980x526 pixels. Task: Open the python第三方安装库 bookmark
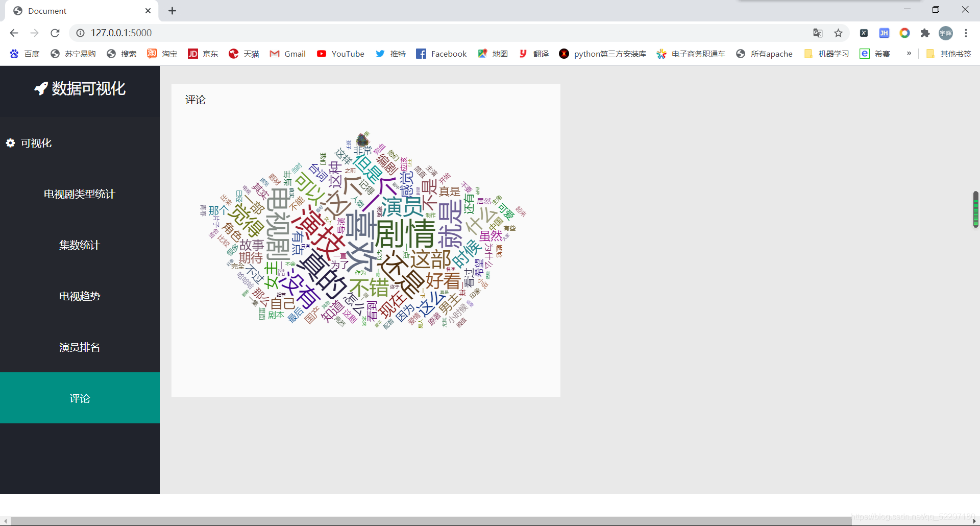[x=602, y=54]
